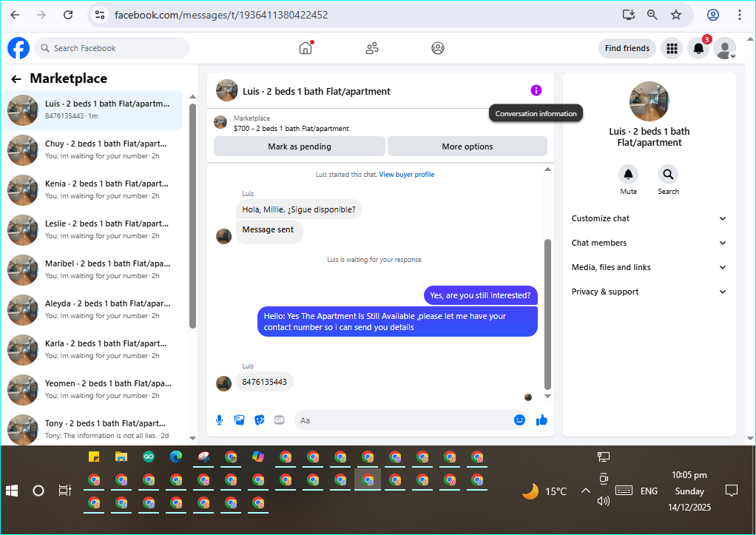Click 'Hola, Millie. ¿Sigue disponible?' message
Screen dimensions: 756x535
coord(299,209)
